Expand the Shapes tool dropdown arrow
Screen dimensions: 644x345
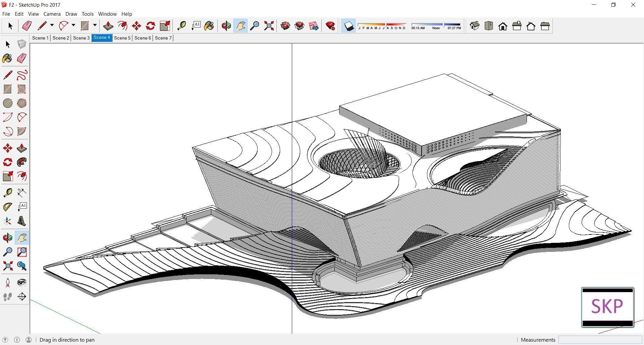(95, 25)
